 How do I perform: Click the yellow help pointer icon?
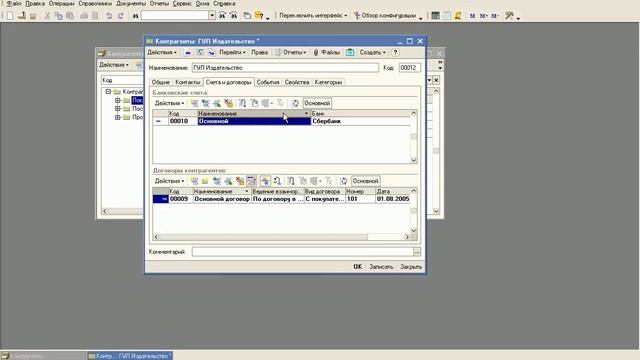click(259, 16)
